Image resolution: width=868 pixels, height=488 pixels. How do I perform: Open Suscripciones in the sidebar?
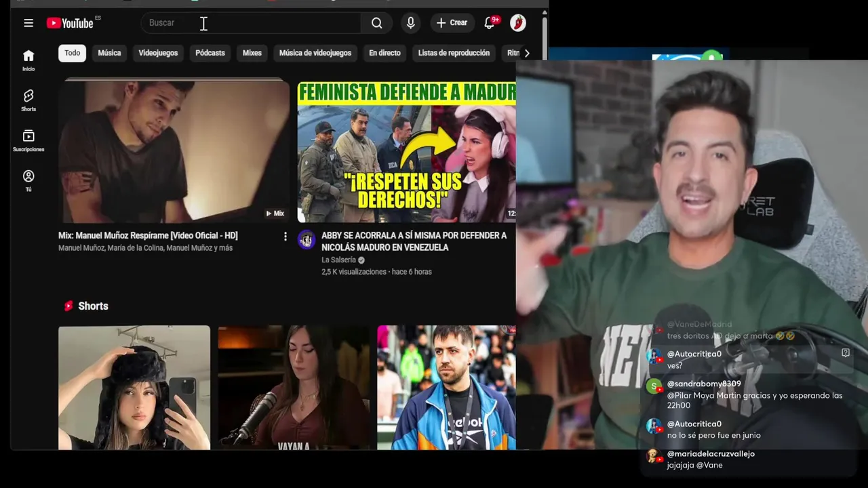click(28, 140)
